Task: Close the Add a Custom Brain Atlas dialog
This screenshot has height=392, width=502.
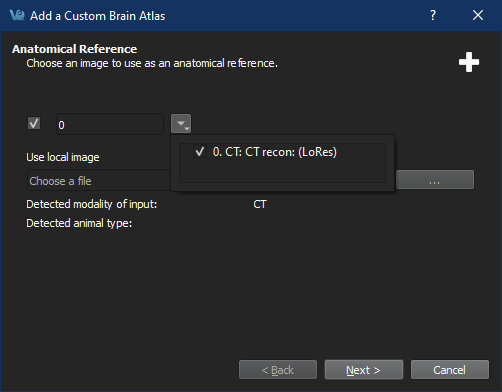Action: pyautogui.click(x=478, y=15)
